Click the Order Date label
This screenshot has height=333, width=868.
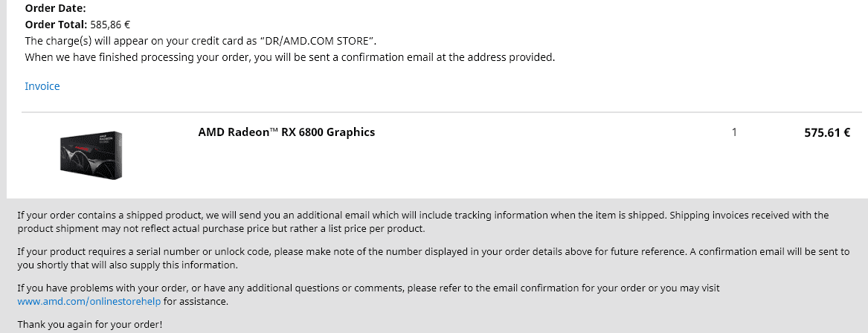click(55, 8)
